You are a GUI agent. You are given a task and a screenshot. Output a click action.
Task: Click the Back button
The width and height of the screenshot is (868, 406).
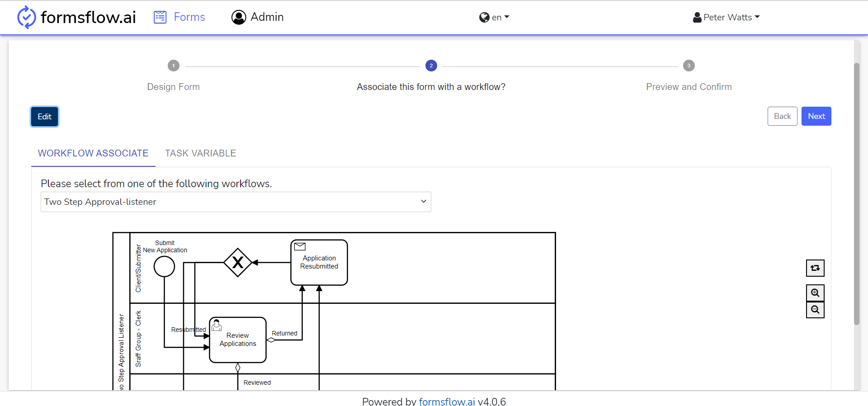[x=782, y=116]
